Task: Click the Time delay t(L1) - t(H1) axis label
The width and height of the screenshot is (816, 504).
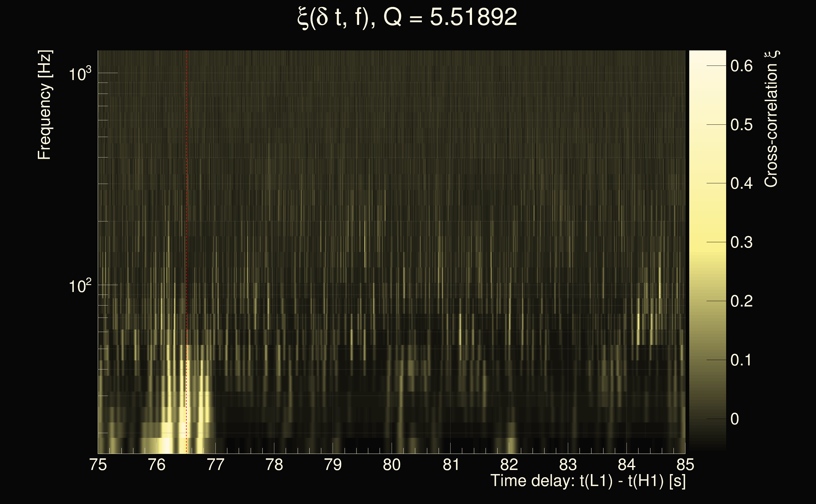Action: tap(588, 481)
